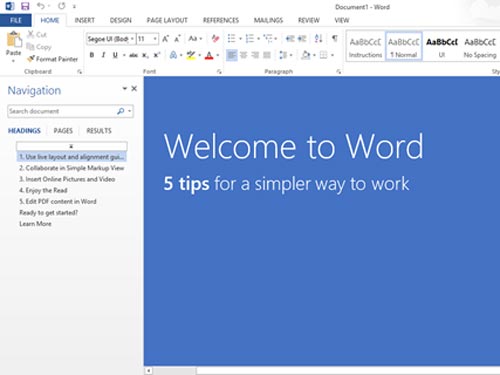Toggle underline formatting
This screenshot has height=375, width=500.
coord(115,55)
